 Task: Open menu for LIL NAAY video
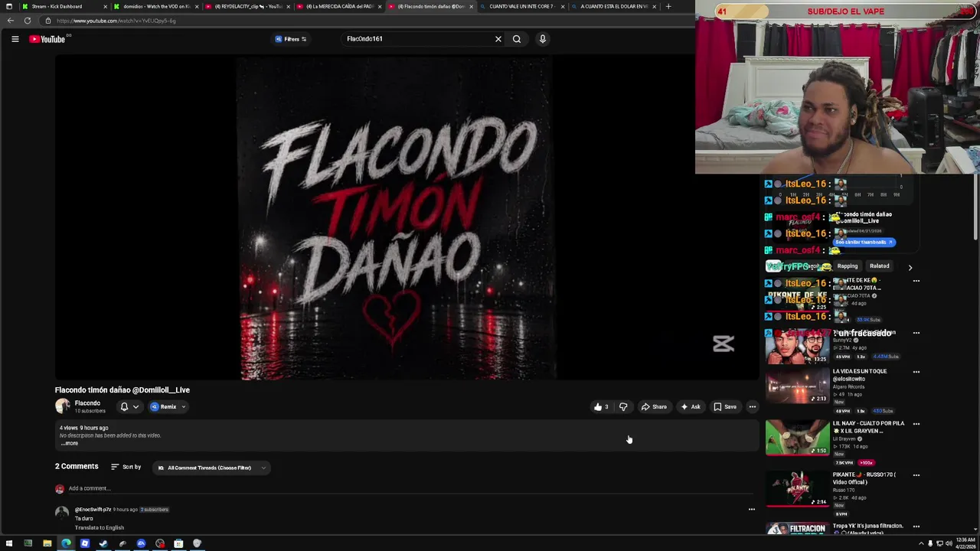coord(916,424)
